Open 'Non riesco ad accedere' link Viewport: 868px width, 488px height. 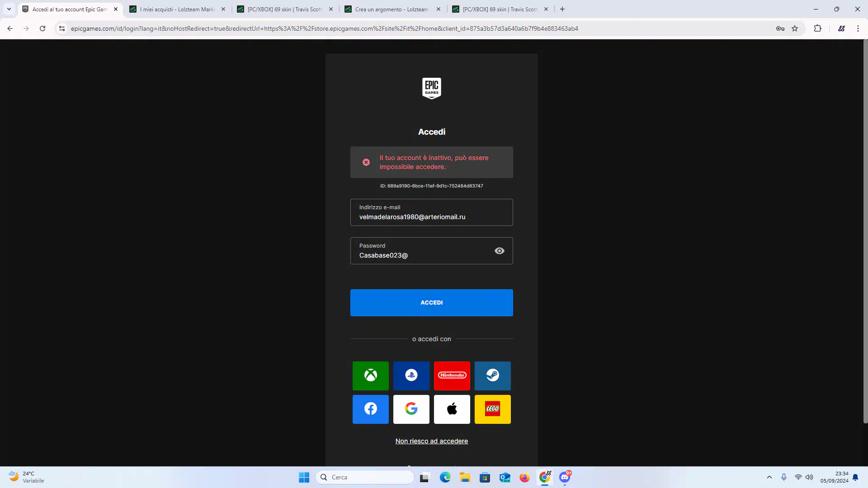coord(431,441)
